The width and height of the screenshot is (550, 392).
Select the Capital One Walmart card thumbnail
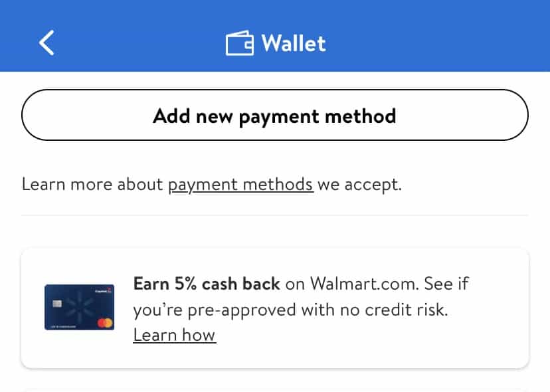pos(79,308)
